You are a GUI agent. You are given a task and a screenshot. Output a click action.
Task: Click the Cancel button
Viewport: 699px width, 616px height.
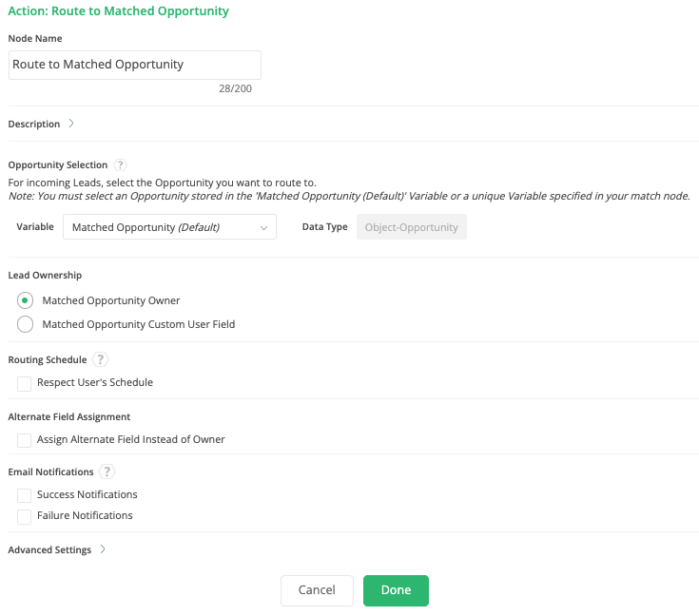(317, 590)
